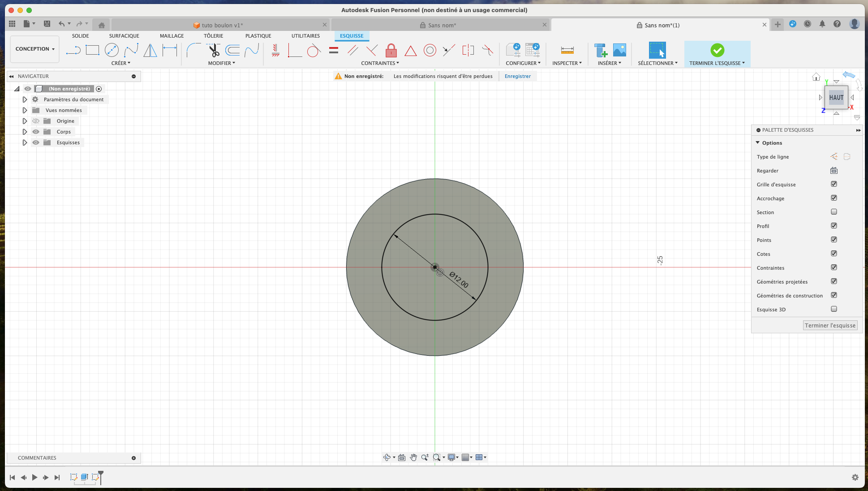868x491 pixels.
Task: Select the Fillet tool
Action: pyautogui.click(x=193, y=50)
